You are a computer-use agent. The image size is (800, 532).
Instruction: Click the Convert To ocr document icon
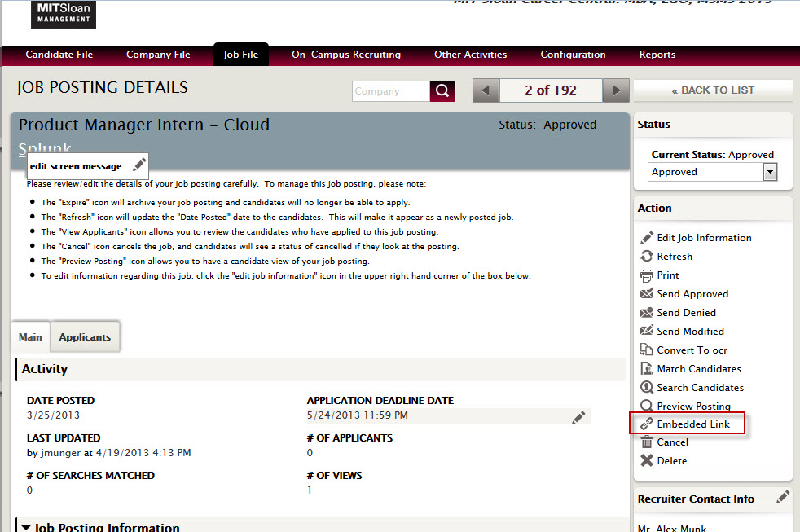(x=646, y=350)
